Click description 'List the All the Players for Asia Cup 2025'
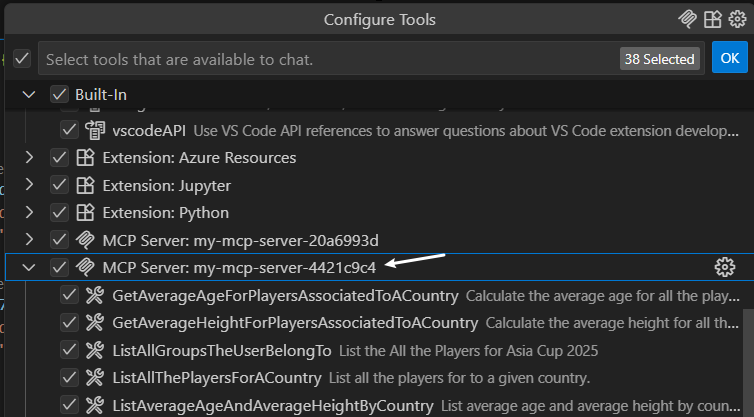The width and height of the screenshot is (754, 417). [468, 351]
